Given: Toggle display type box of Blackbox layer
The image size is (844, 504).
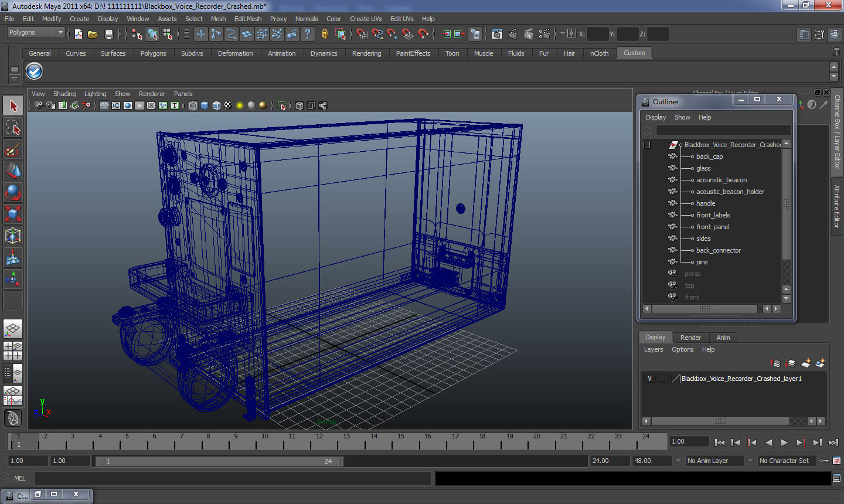Looking at the screenshot, I should pos(663,379).
